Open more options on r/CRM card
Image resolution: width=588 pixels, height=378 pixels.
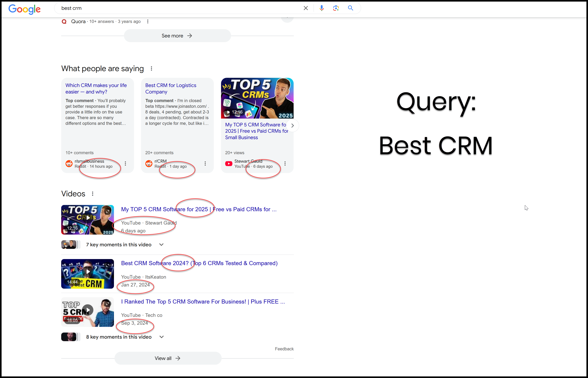205,163
